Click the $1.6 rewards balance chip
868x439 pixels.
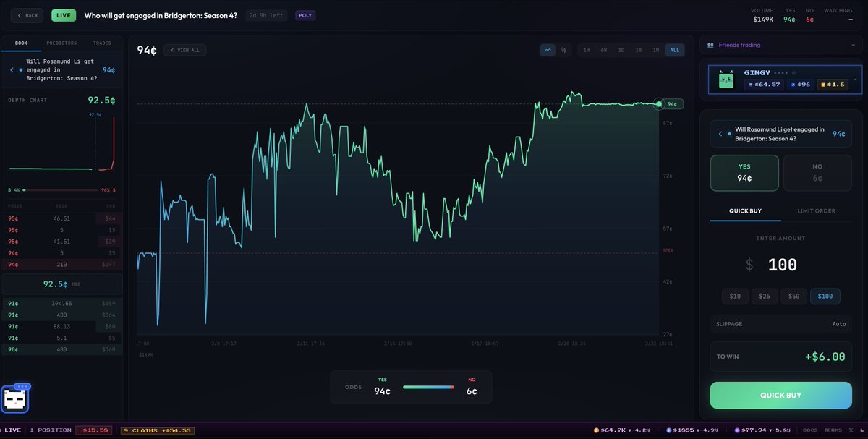click(832, 85)
